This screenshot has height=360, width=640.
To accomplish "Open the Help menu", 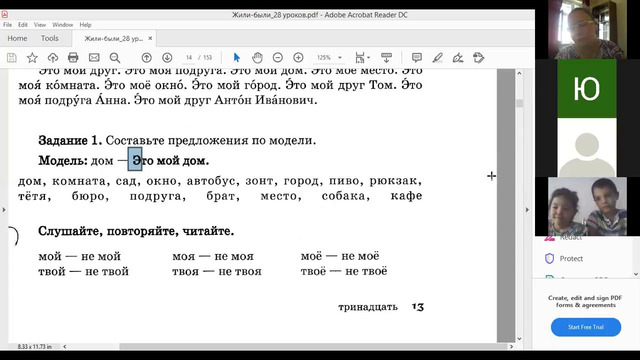I will click(85, 24).
